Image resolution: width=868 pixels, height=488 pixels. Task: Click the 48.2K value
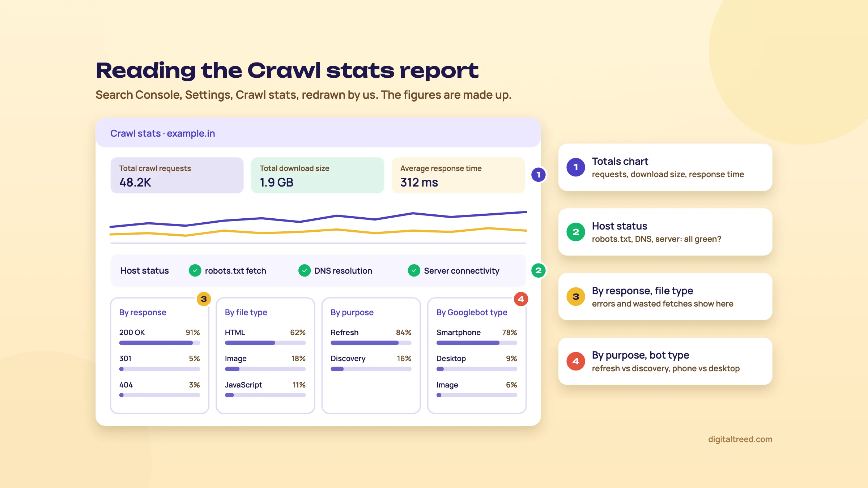point(135,182)
